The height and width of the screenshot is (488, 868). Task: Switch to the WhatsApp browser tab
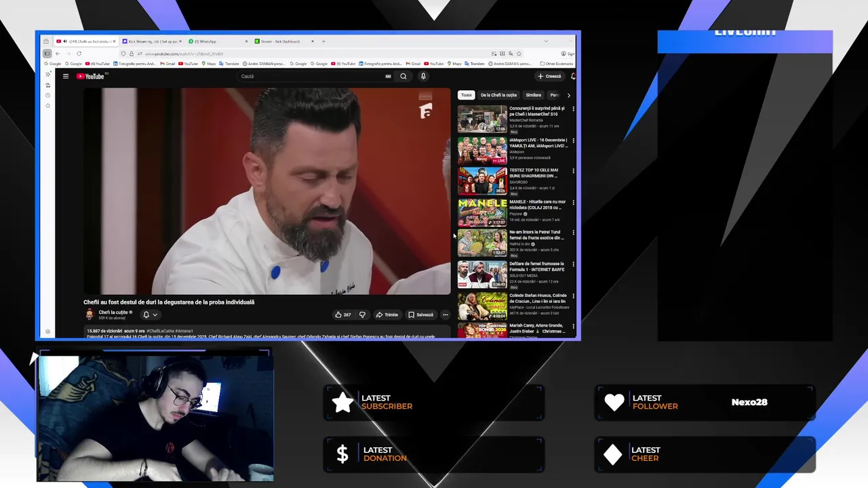coord(217,41)
